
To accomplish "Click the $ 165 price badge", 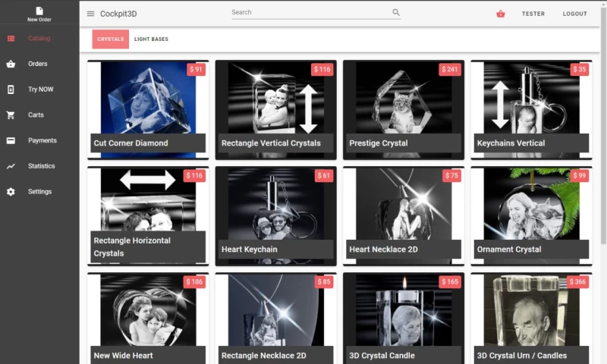I will [449, 281].
